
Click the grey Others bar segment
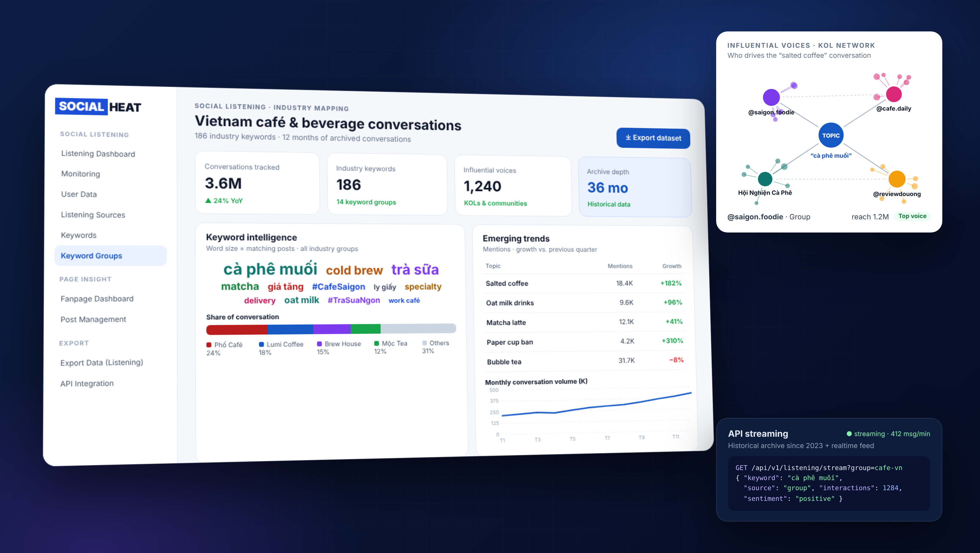click(x=418, y=328)
